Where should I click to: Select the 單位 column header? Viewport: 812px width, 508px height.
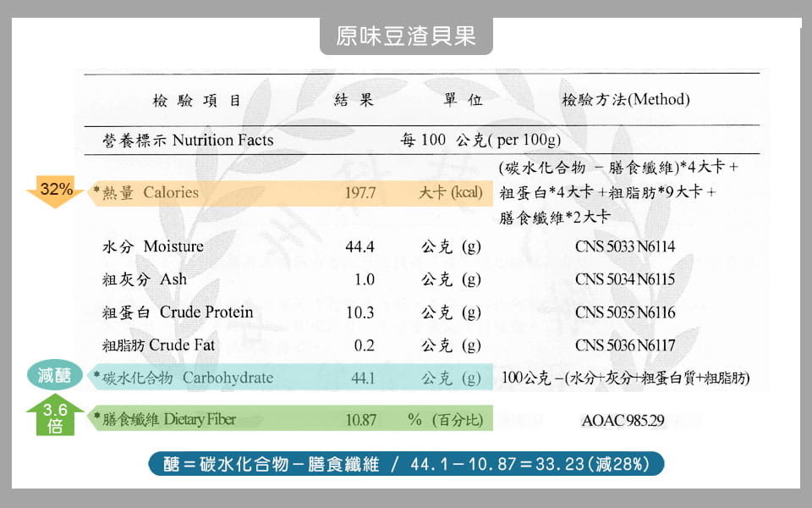[463, 100]
